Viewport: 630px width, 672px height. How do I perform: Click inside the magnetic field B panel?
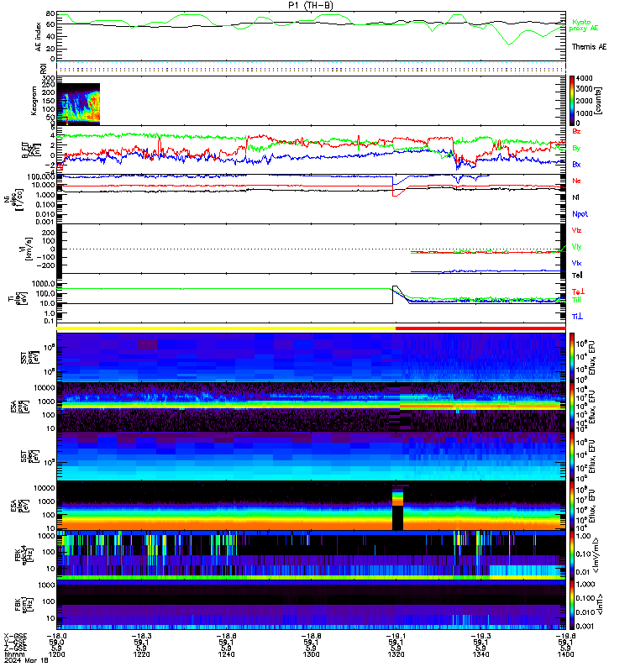(x=311, y=150)
